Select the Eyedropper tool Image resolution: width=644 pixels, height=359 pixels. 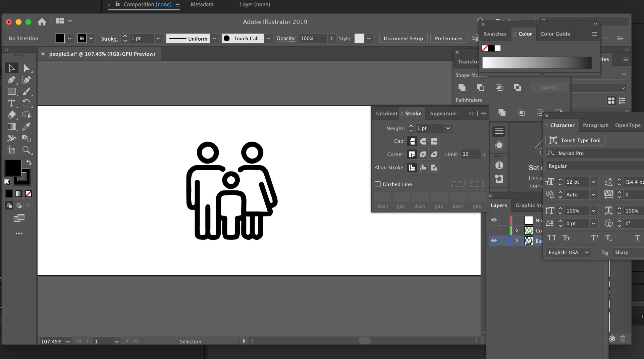[x=26, y=127]
